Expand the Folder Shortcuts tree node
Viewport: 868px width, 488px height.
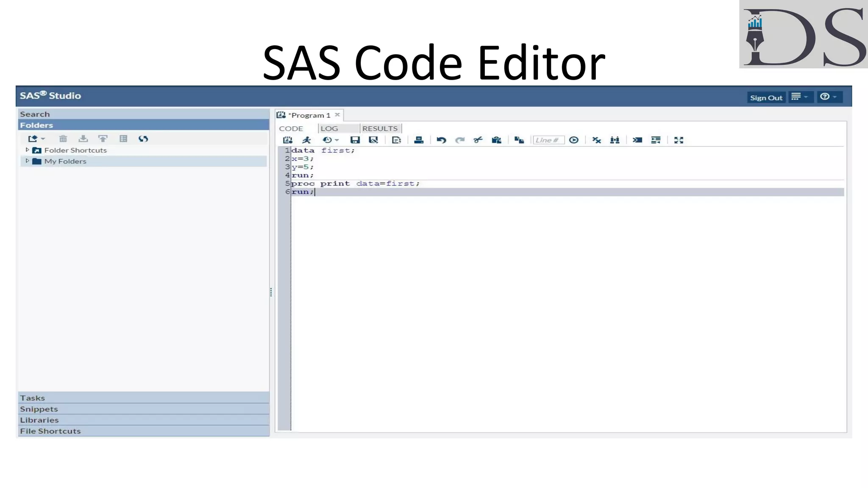point(28,150)
